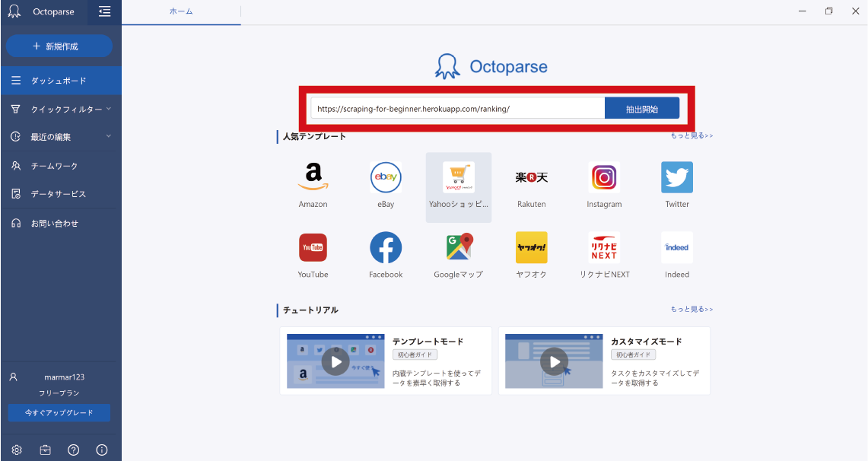Open help via the question mark icon
This screenshot has width=868, height=461.
point(73,450)
